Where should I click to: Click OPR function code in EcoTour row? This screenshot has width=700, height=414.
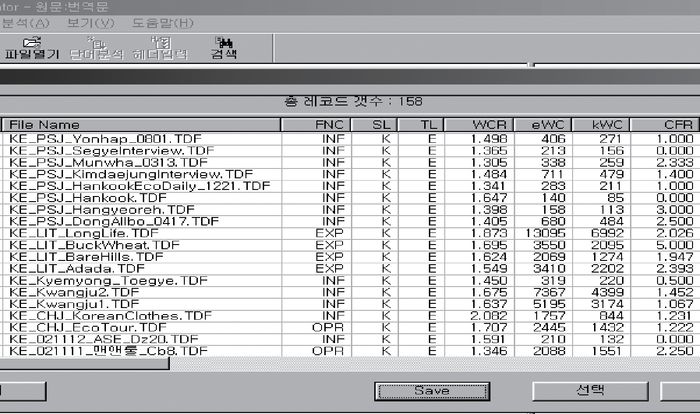328,327
